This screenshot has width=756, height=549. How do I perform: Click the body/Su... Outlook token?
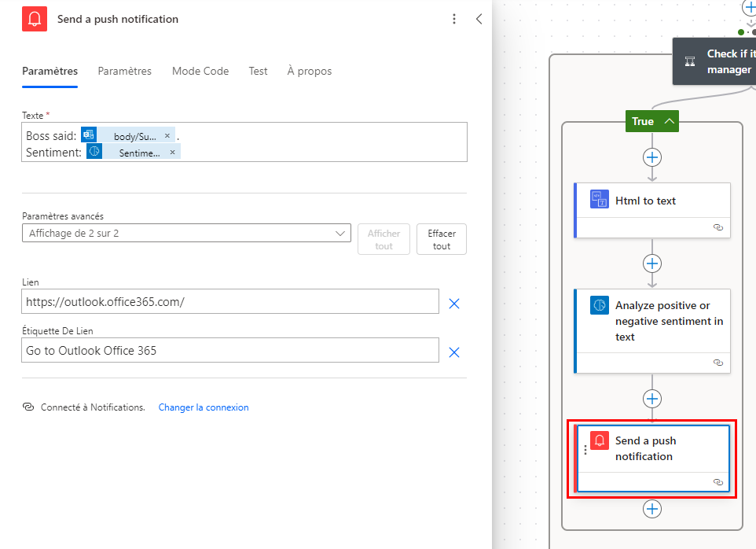(128, 136)
